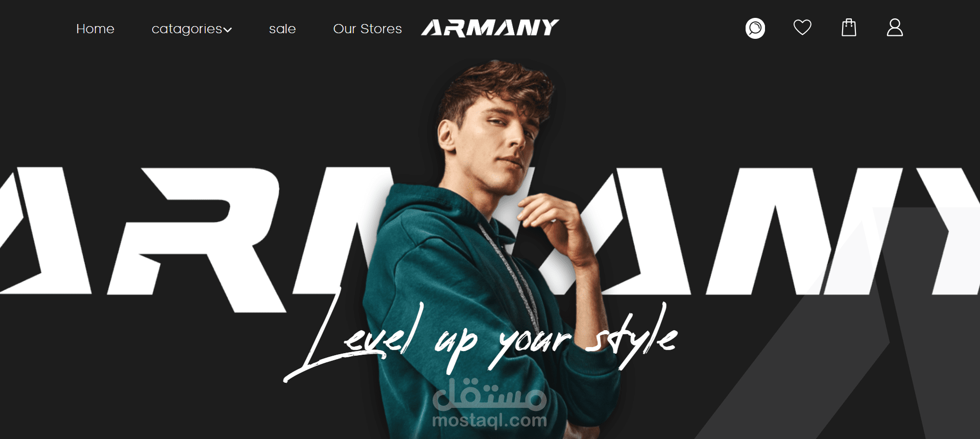Click the 'Level up your style' slogan
Image resolution: width=980 pixels, height=439 pixels.
coord(480,340)
